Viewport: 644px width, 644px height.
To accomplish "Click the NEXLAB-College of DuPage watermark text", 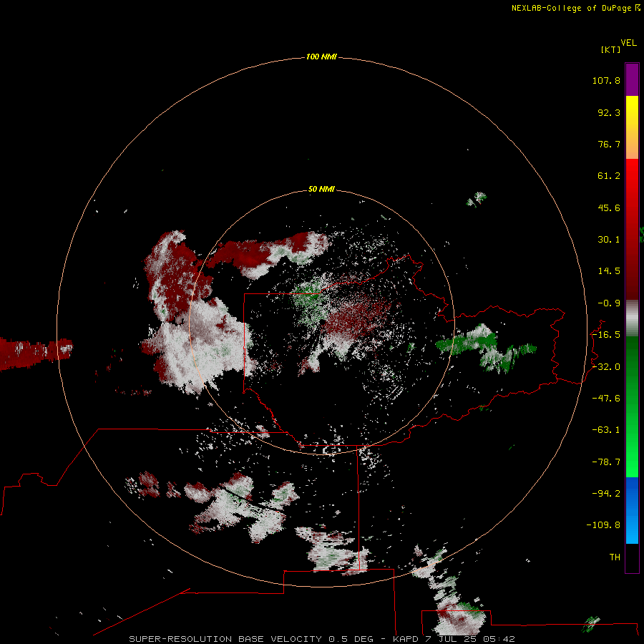I will [575, 8].
